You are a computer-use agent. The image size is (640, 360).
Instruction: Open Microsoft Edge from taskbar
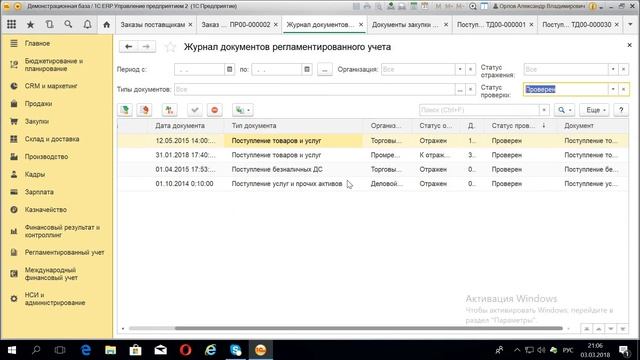[x=86, y=350]
